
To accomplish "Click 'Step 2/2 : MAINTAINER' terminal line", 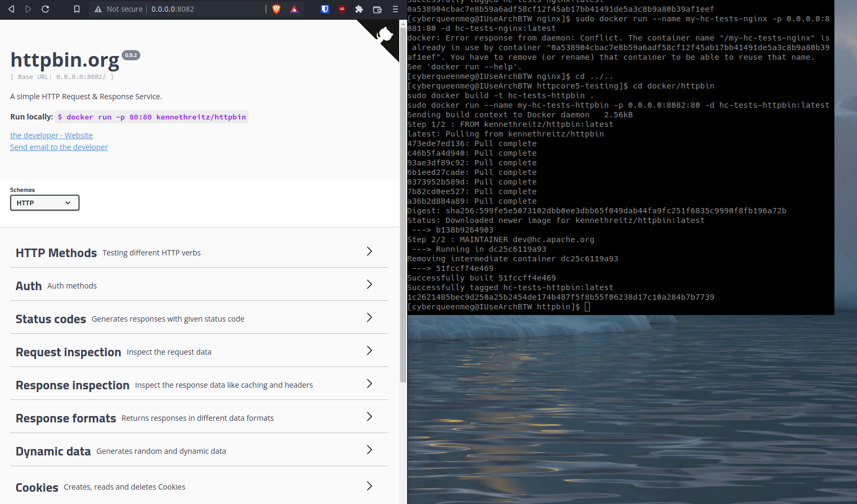I will [x=501, y=239].
